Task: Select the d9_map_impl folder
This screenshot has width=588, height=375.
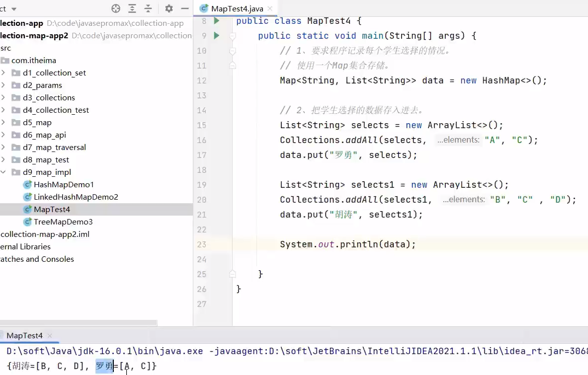Action: coord(47,172)
